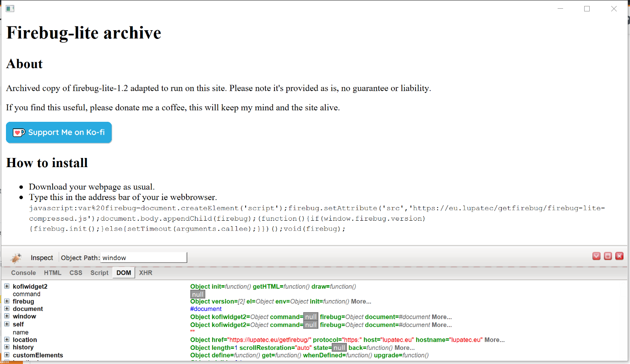Click the javascript bookmarklet code text
630x364 pixels.
click(317, 218)
